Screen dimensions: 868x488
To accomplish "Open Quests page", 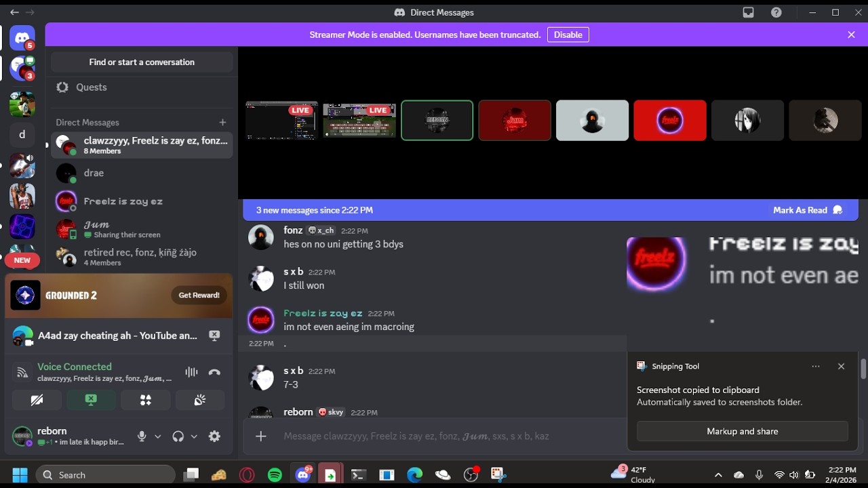I will point(142,87).
